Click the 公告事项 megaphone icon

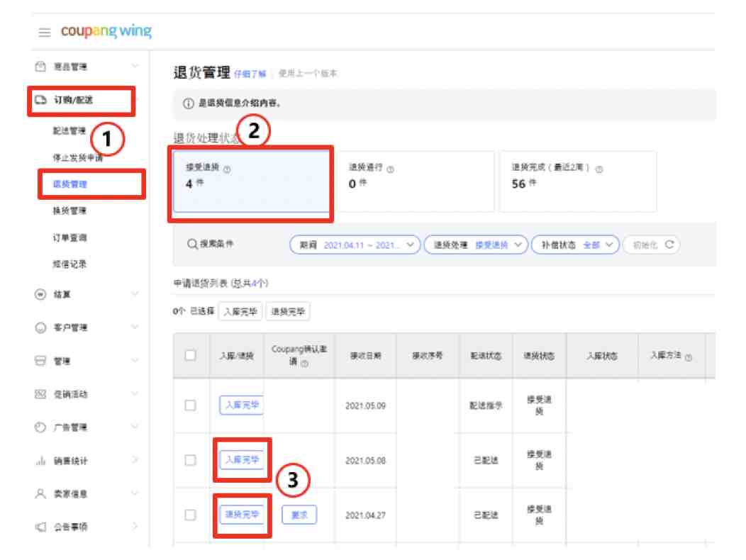point(40,527)
